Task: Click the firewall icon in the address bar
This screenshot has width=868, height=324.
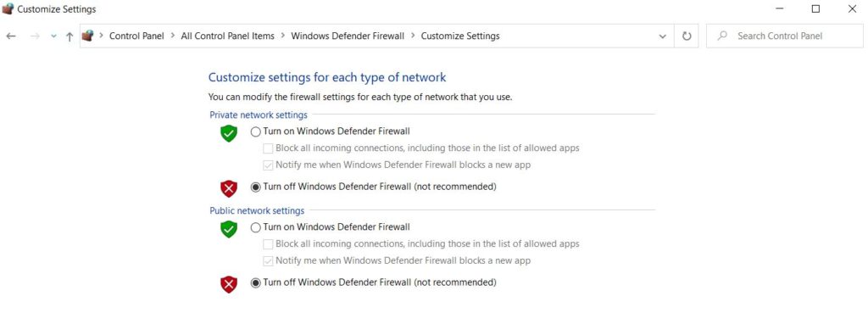Action: (87, 36)
